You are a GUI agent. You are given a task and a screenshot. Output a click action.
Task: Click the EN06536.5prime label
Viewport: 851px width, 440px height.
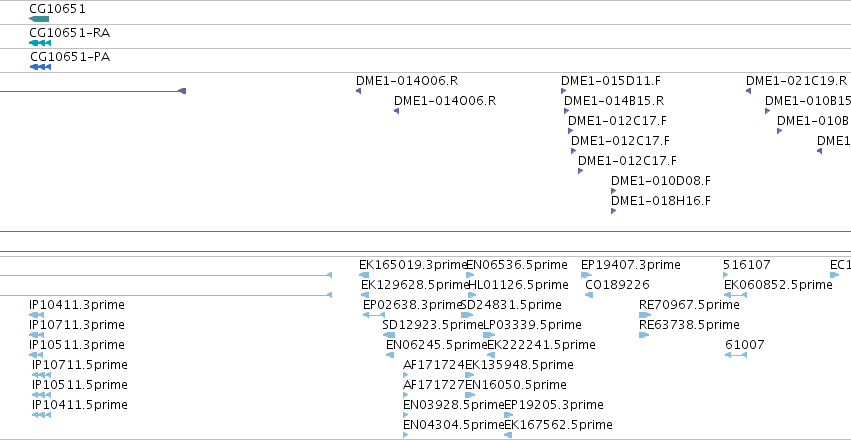coord(517,265)
